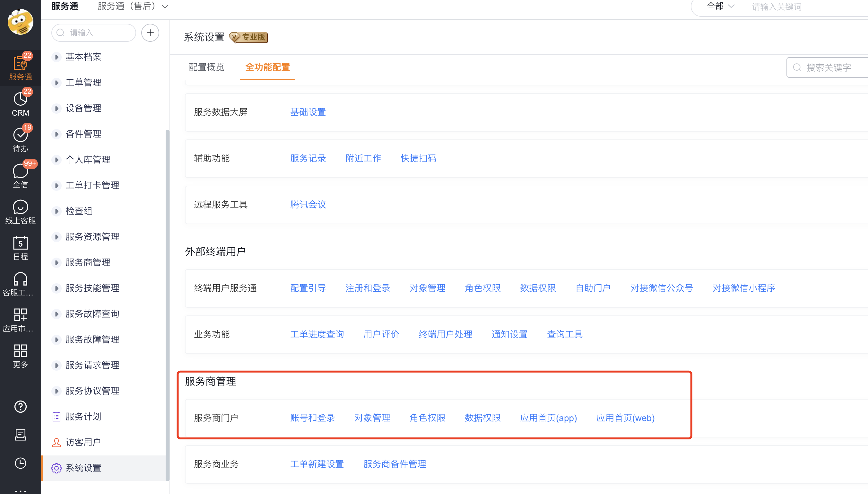Viewport: 868px width, 494px height.
Task: Click the 专业版 badge icon
Action: 248,37
